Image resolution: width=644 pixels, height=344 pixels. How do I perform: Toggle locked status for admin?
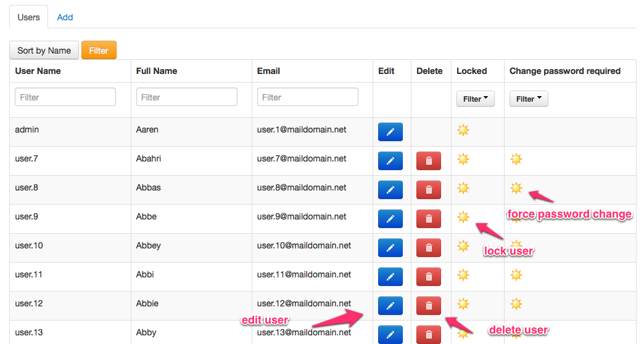point(463,130)
